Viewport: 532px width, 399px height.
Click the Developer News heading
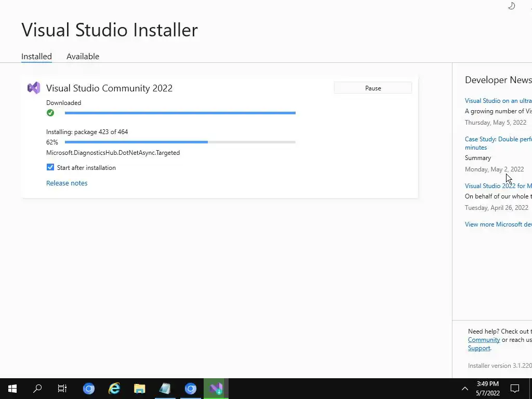point(498,79)
